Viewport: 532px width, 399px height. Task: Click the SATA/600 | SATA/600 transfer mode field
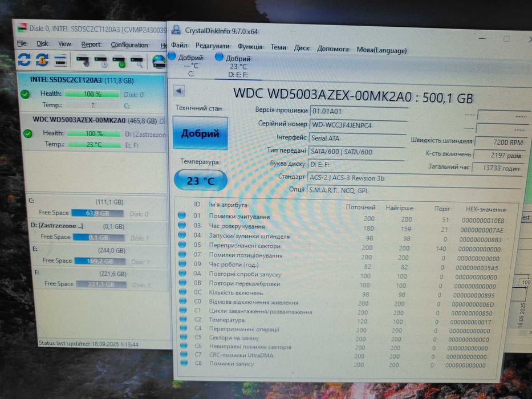coord(356,152)
